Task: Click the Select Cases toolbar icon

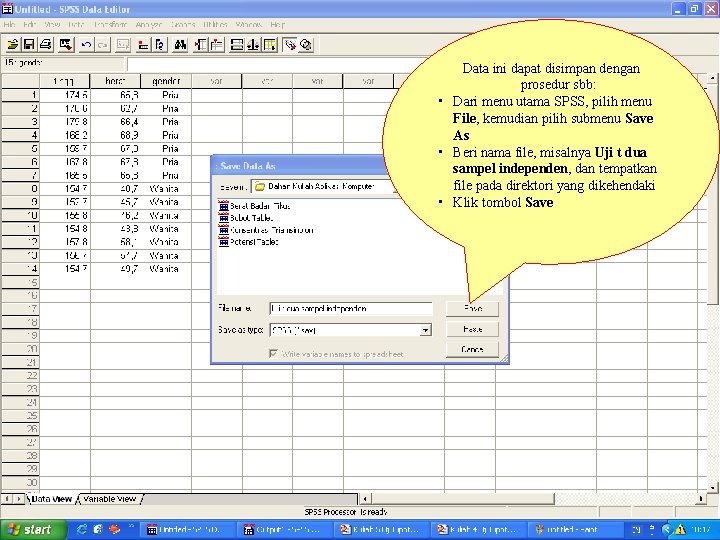Action: coord(270,45)
